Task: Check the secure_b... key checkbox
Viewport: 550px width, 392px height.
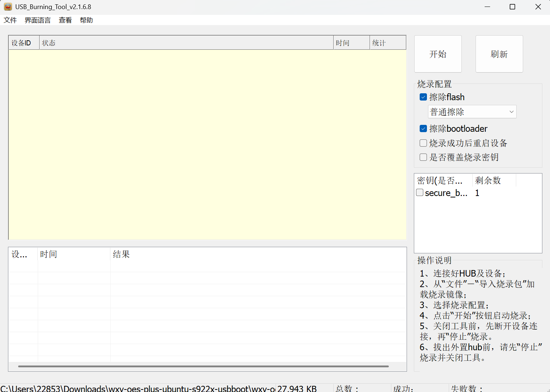Action: pyautogui.click(x=420, y=193)
